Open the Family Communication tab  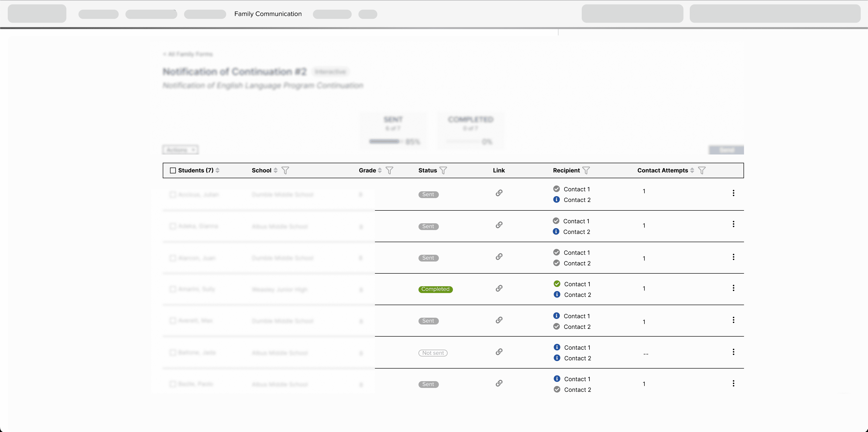point(268,14)
